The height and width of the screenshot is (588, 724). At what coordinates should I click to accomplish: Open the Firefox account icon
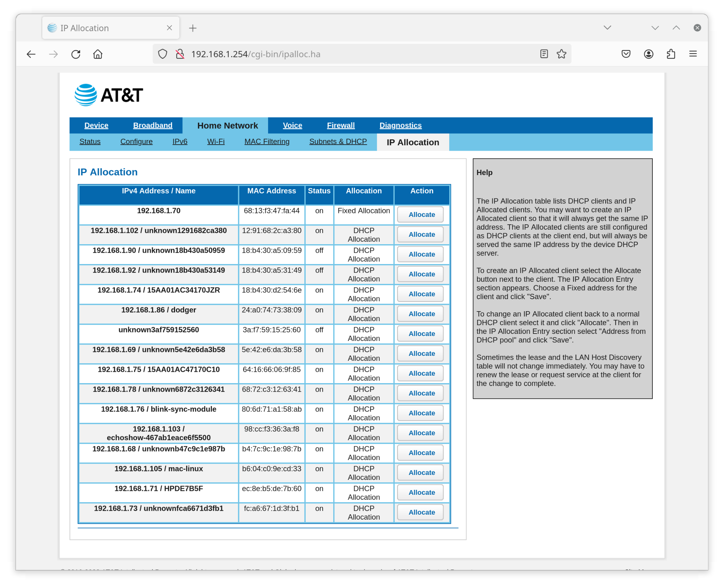tap(648, 54)
